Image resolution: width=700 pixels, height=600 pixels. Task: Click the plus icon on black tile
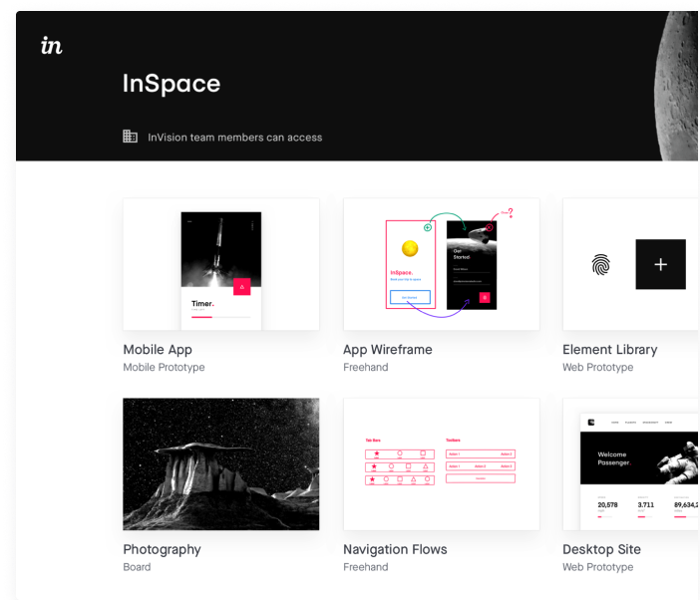coord(660,264)
